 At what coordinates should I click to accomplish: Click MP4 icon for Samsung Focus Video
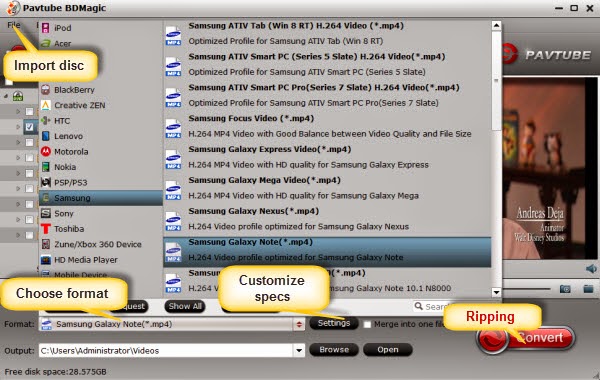click(x=173, y=129)
